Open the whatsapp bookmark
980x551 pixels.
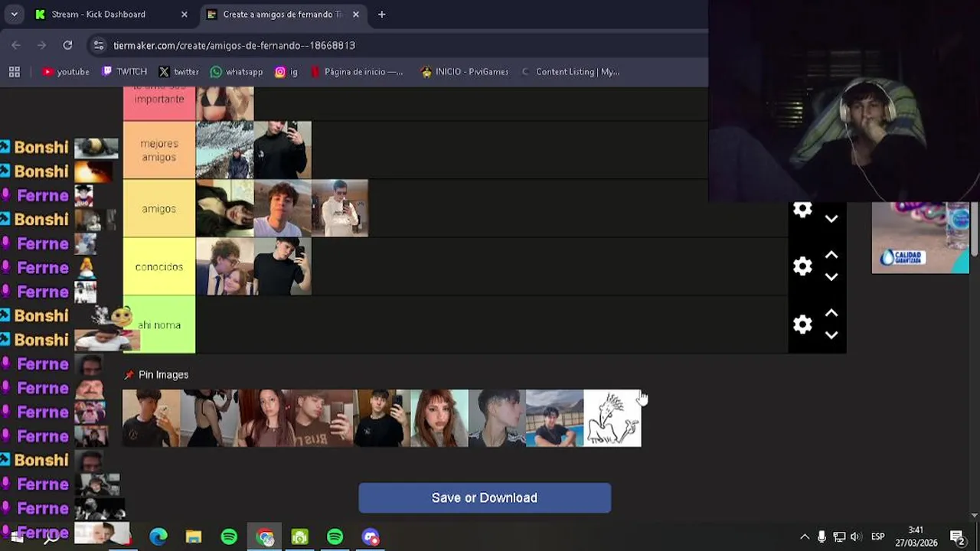pos(237,71)
